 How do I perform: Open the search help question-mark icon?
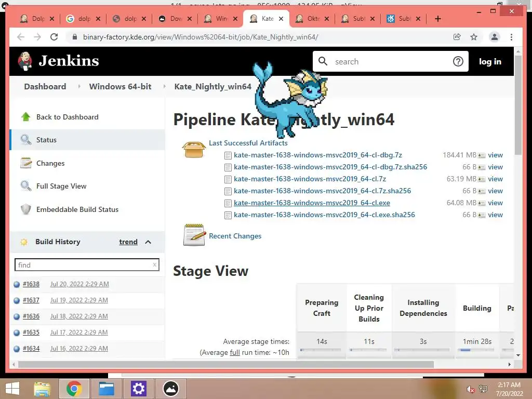458,61
